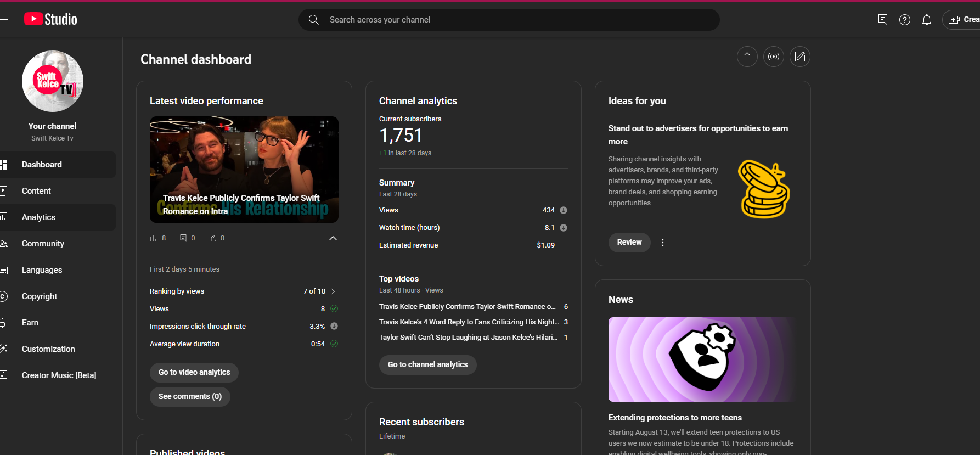Expand the Ranking by views chevron
The width and height of the screenshot is (980, 455).
click(333, 291)
